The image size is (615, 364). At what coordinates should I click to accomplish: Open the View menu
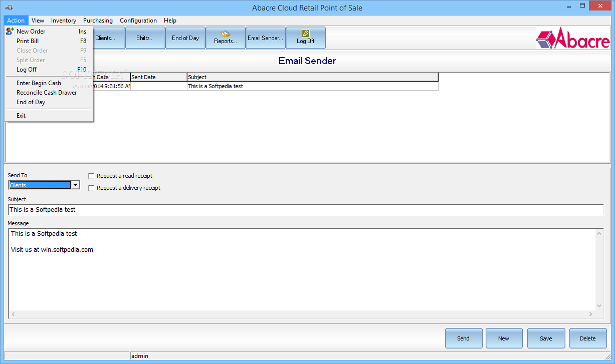tap(38, 21)
